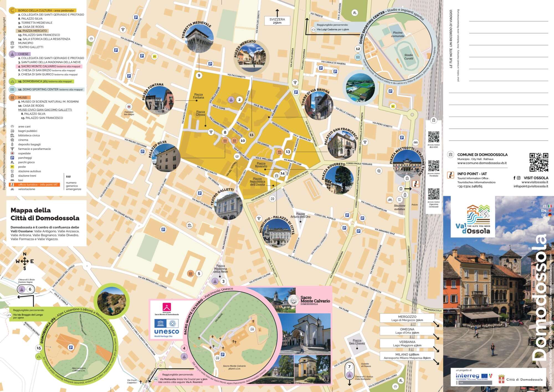Image resolution: width=554 pixels, height=392 pixels.
Task: Select the orange museum icon beside marker 13
Action: [x=279, y=152]
